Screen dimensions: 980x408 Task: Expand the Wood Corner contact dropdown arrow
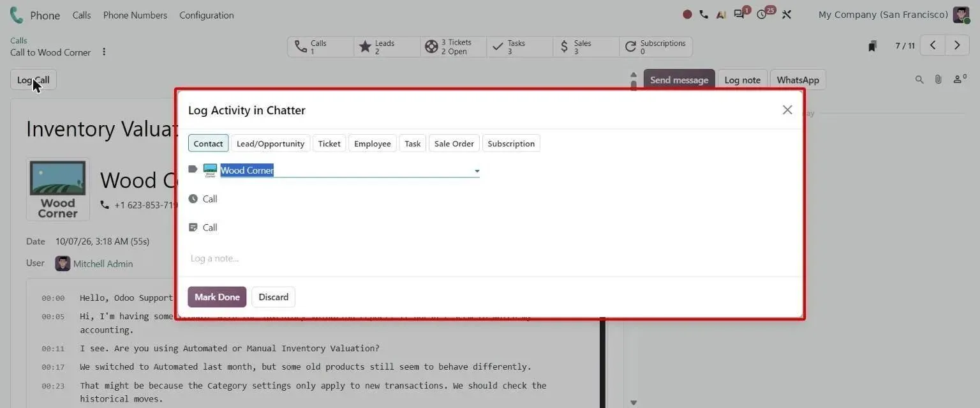[477, 171]
